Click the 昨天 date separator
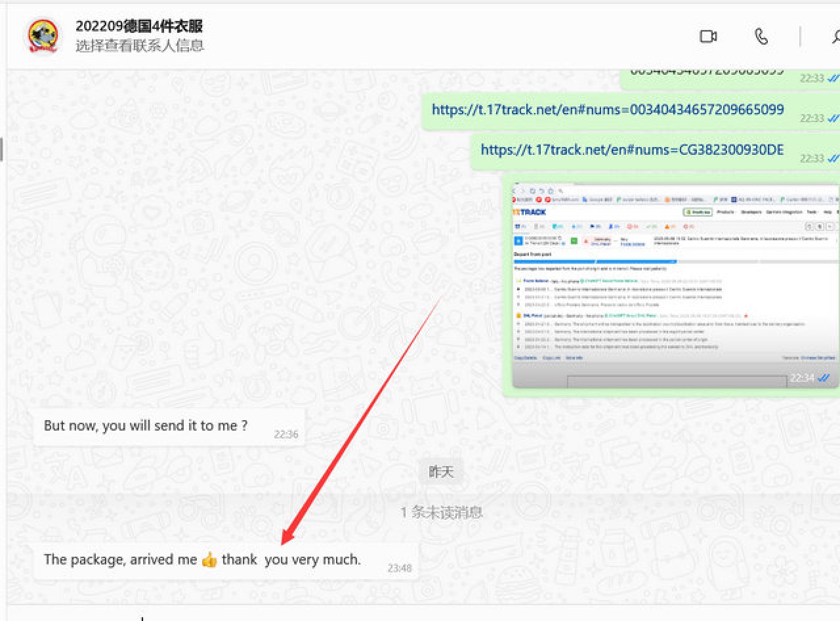The width and height of the screenshot is (840, 621). coord(441,472)
